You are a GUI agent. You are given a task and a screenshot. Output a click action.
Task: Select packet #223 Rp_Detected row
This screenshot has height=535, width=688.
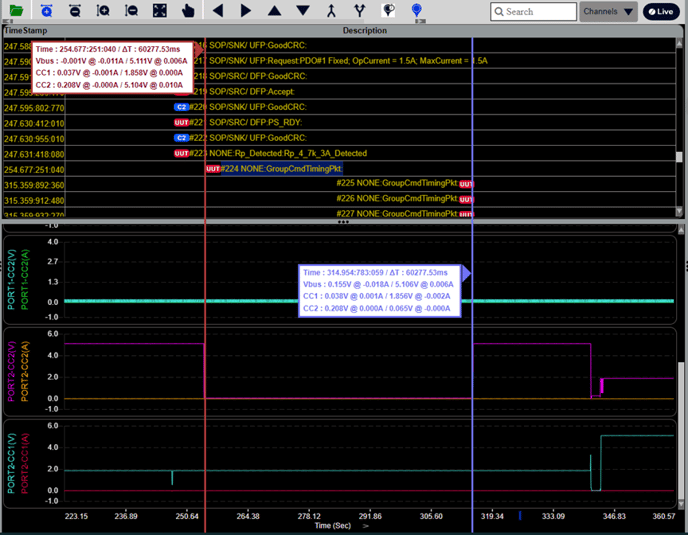[x=340, y=153]
